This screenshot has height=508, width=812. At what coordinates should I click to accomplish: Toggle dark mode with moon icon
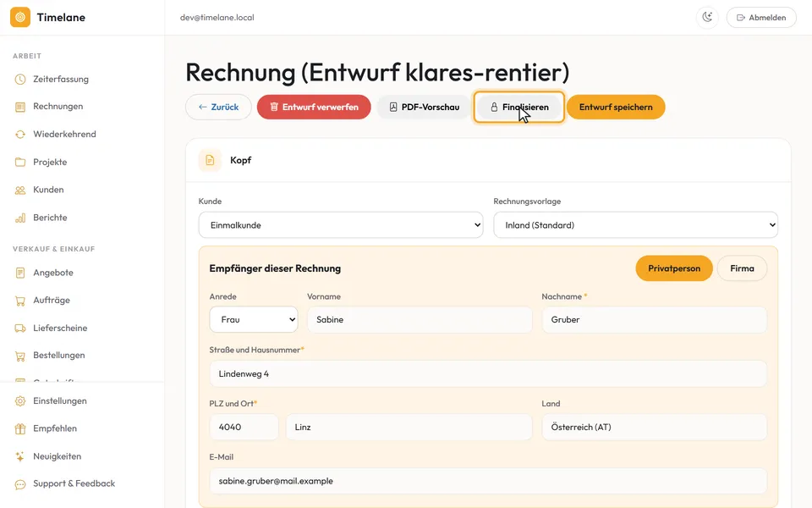tap(707, 17)
